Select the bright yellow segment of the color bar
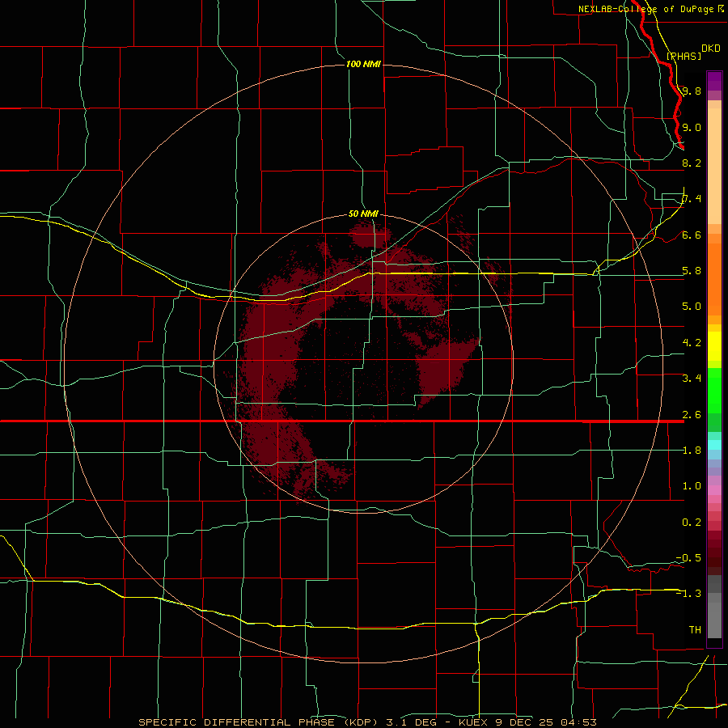This screenshot has width=728, height=728. 714,346
